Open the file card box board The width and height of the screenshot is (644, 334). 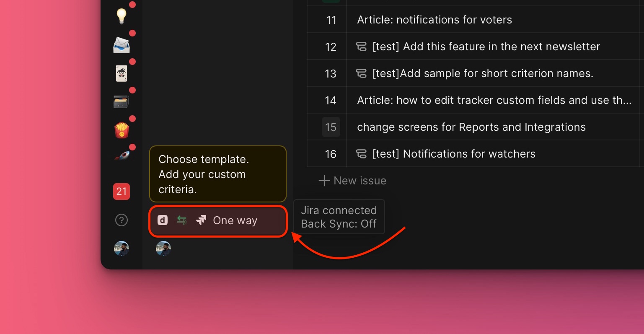[121, 102]
